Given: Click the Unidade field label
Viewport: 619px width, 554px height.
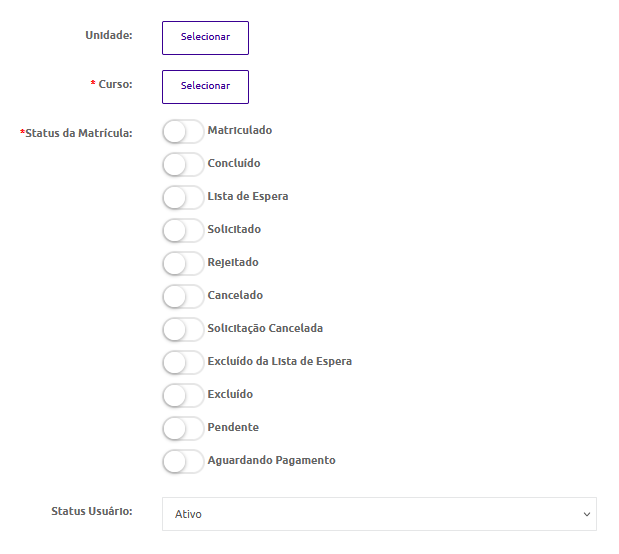Looking at the screenshot, I should point(109,35).
